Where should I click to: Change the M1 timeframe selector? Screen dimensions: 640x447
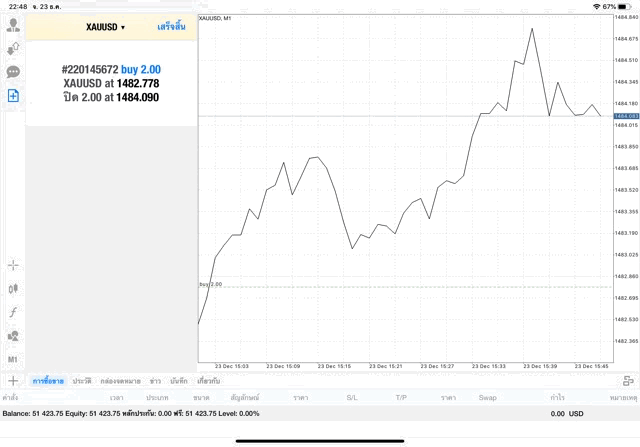click(x=13, y=359)
